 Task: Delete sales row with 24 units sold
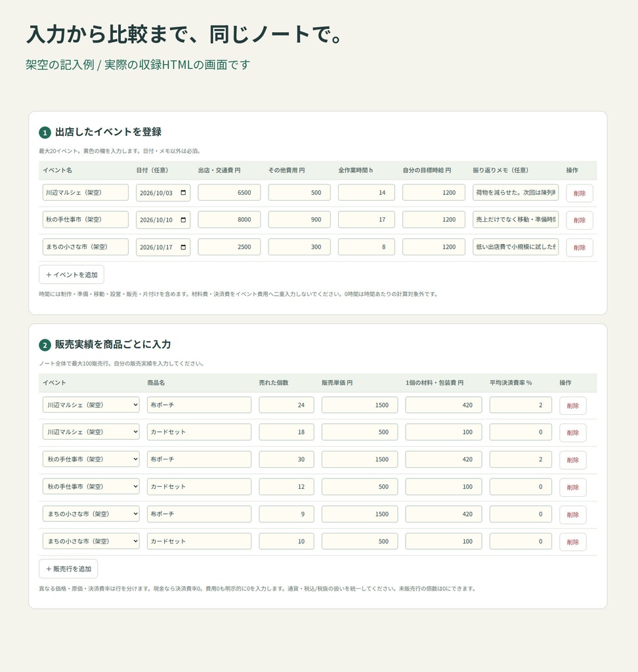pyautogui.click(x=573, y=406)
